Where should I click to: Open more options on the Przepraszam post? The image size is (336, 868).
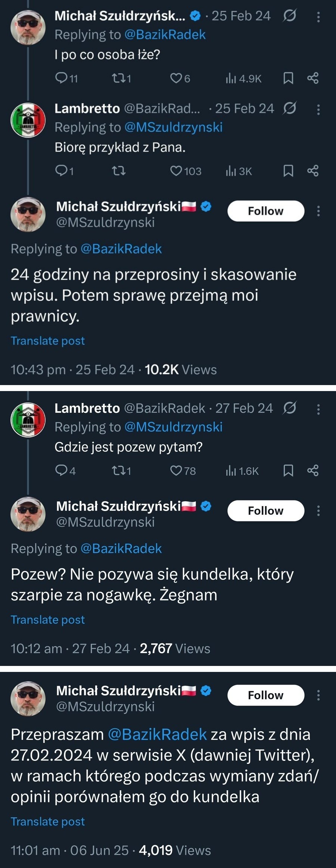click(x=318, y=695)
